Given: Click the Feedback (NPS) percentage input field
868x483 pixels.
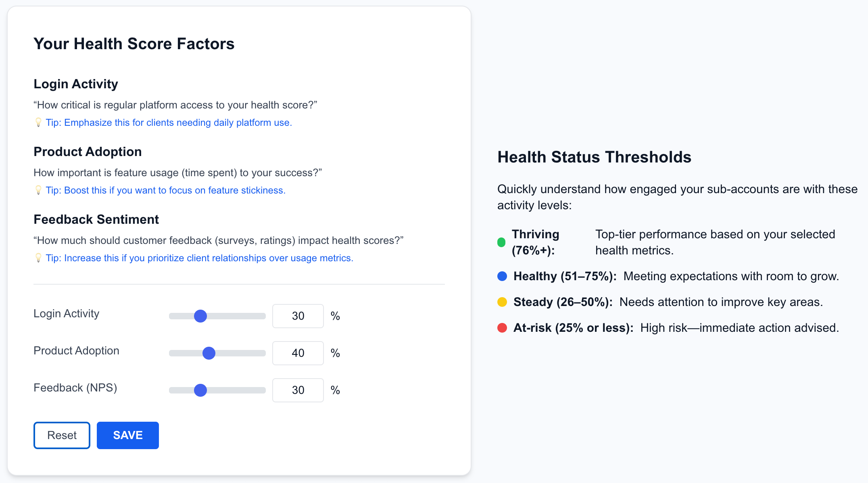Looking at the screenshot, I should tap(298, 390).
